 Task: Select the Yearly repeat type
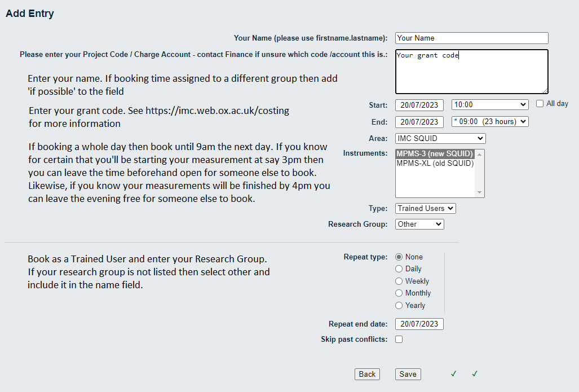[x=399, y=306]
